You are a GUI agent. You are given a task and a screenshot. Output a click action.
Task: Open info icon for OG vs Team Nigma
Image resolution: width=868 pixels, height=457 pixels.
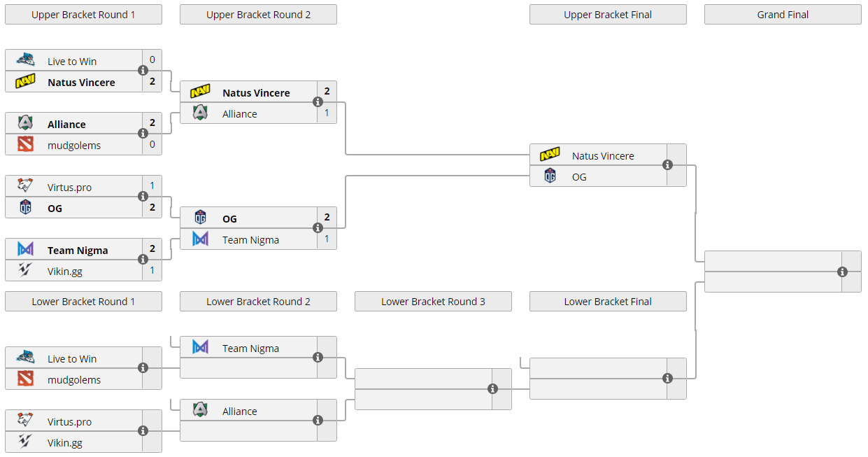(x=318, y=228)
